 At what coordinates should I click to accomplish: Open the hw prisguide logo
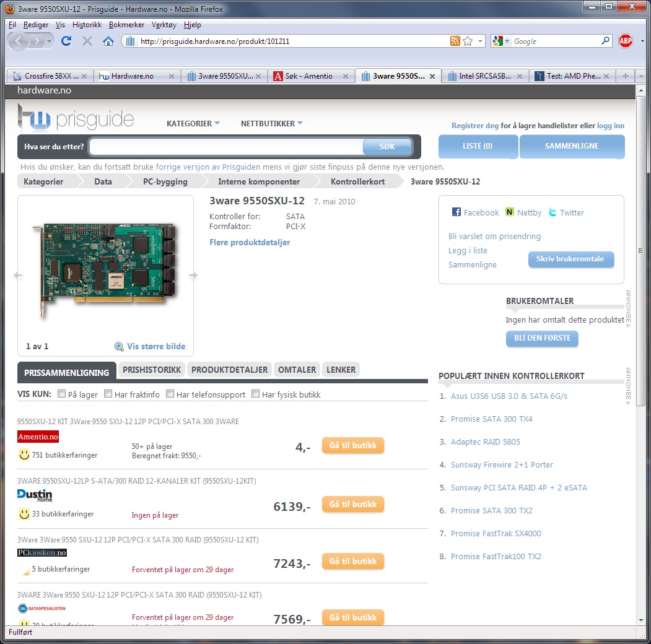coord(76,118)
